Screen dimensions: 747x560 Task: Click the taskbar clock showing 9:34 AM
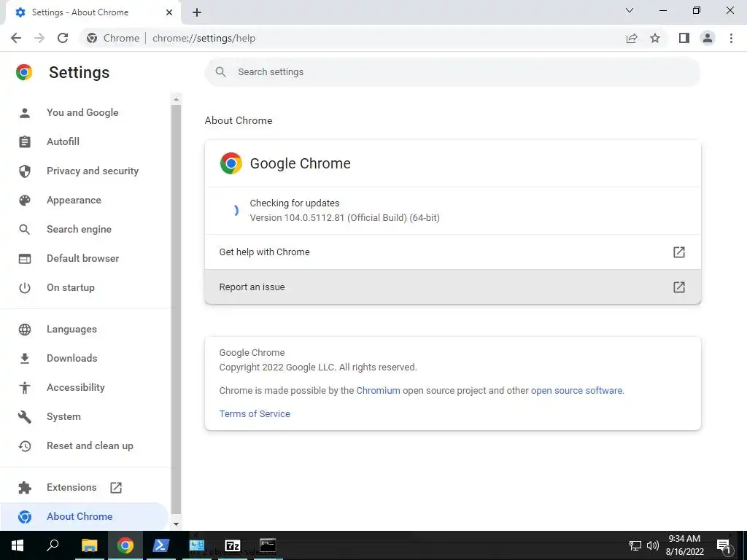click(684, 545)
